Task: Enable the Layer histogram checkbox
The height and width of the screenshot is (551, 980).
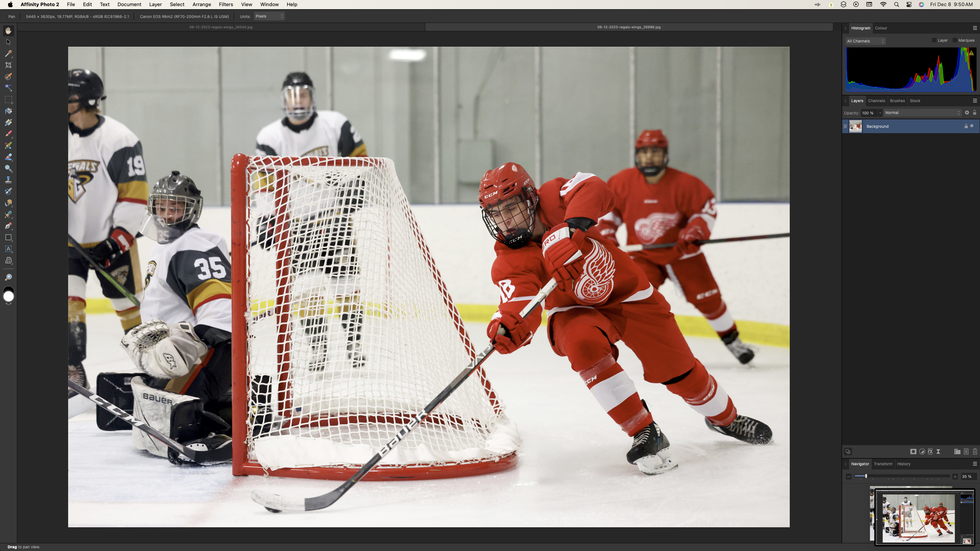Action: (934, 40)
